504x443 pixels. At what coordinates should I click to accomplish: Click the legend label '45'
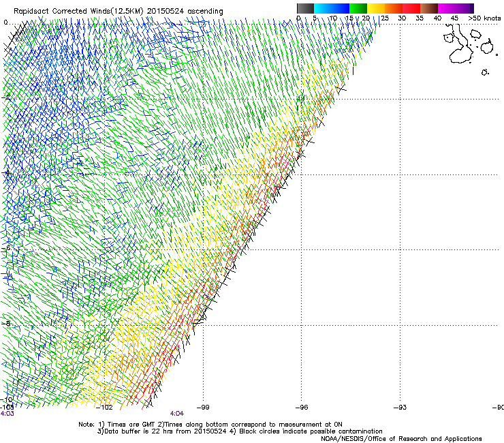click(x=454, y=18)
